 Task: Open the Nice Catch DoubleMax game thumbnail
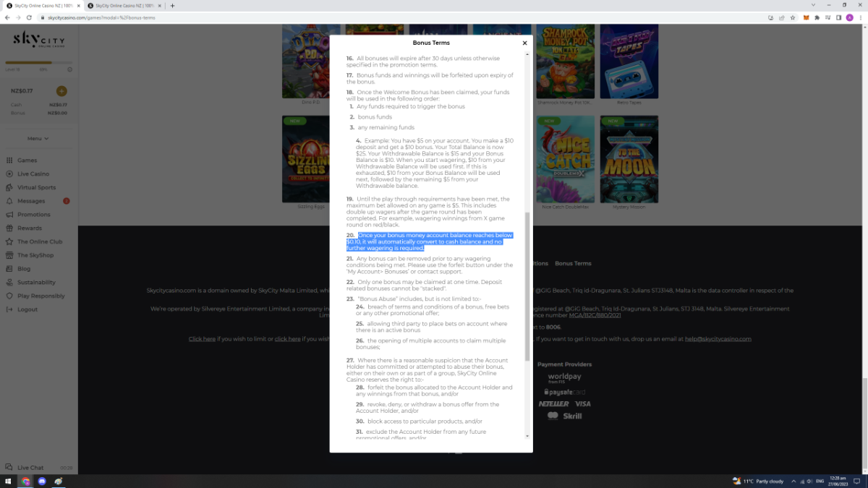coord(565,159)
